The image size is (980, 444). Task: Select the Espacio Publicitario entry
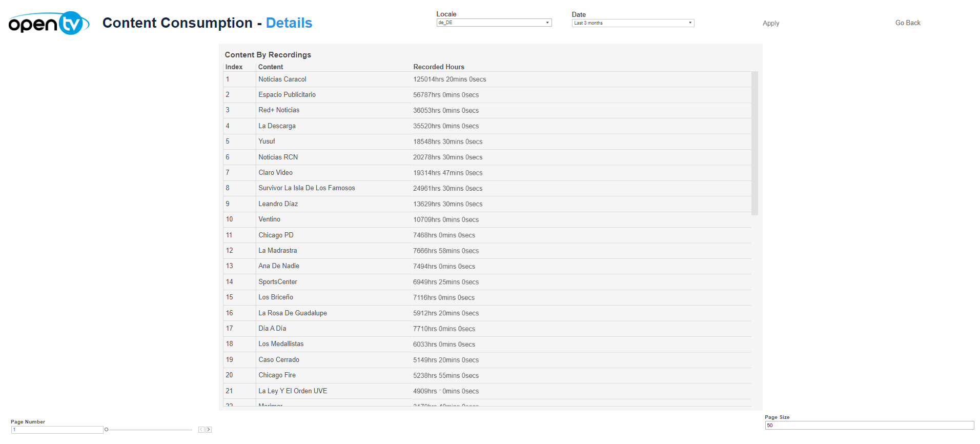(287, 95)
